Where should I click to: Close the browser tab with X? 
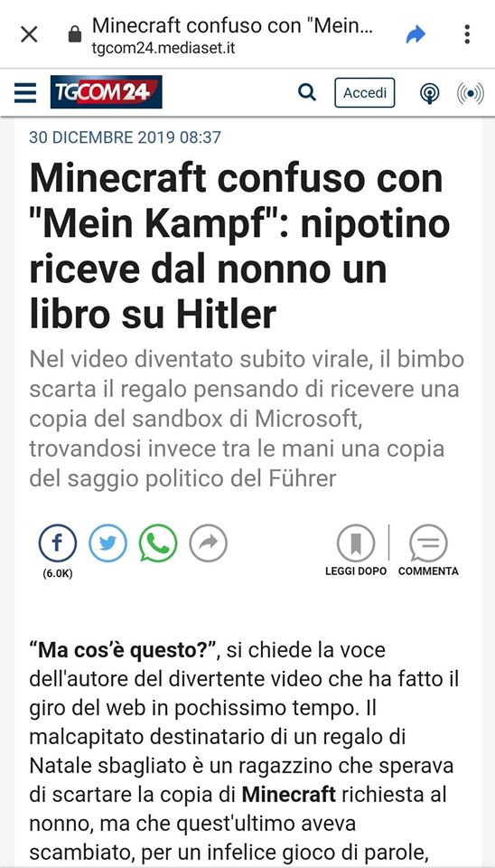pos(29,35)
